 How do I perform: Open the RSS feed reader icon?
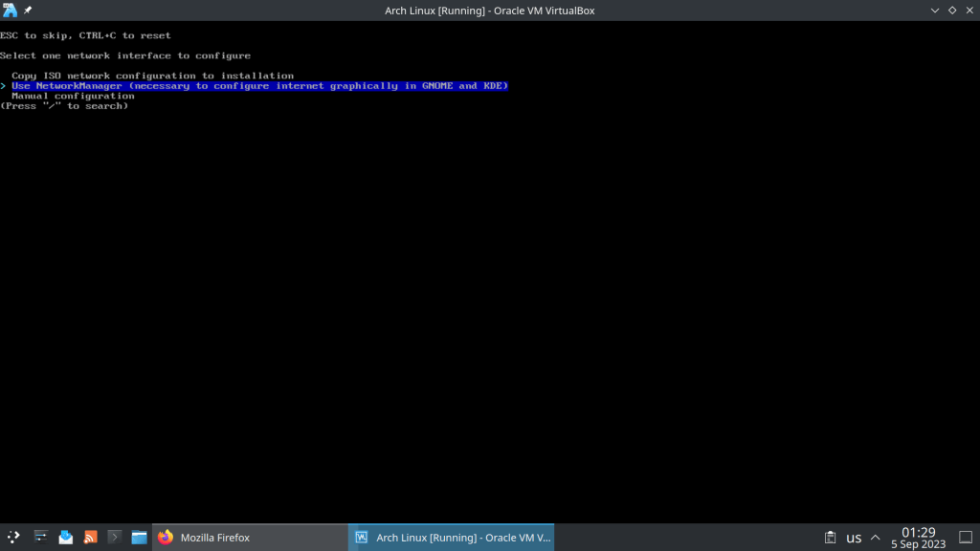tap(91, 538)
